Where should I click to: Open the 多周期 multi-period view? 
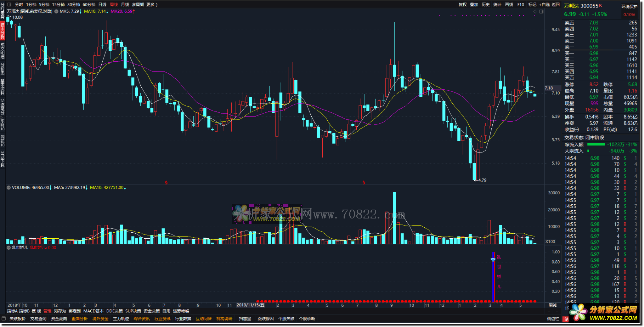tap(138, 5)
